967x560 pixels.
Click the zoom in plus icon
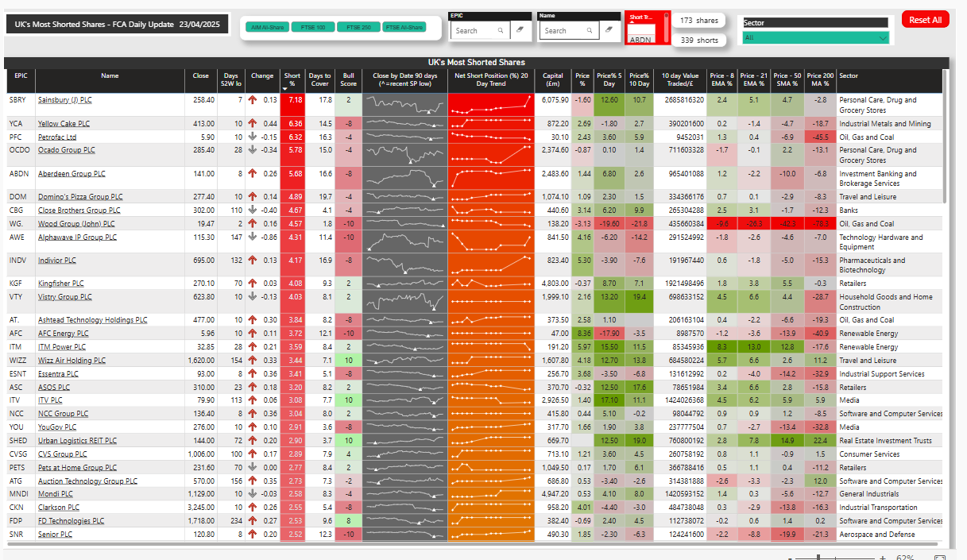point(882,557)
